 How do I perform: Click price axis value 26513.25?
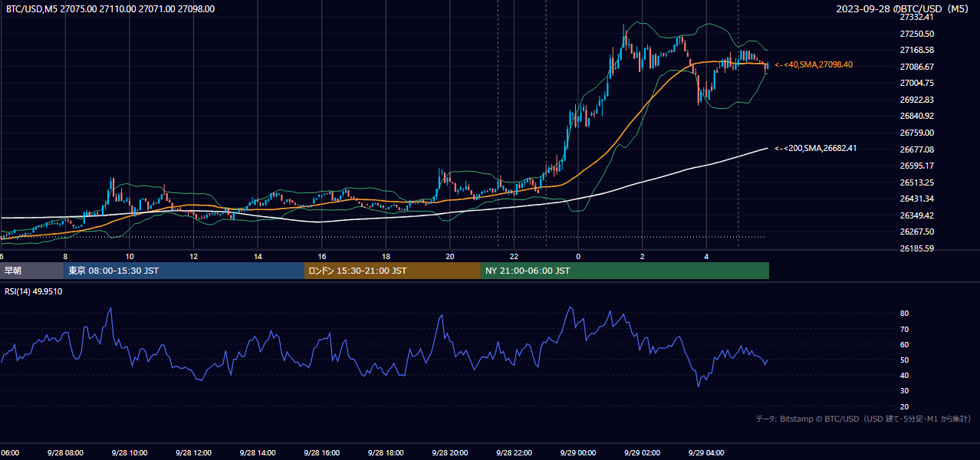click(916, 182)
